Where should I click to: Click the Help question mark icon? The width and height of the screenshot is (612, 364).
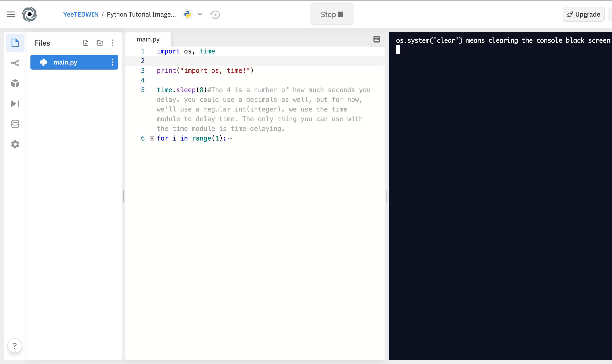point(15,345)
